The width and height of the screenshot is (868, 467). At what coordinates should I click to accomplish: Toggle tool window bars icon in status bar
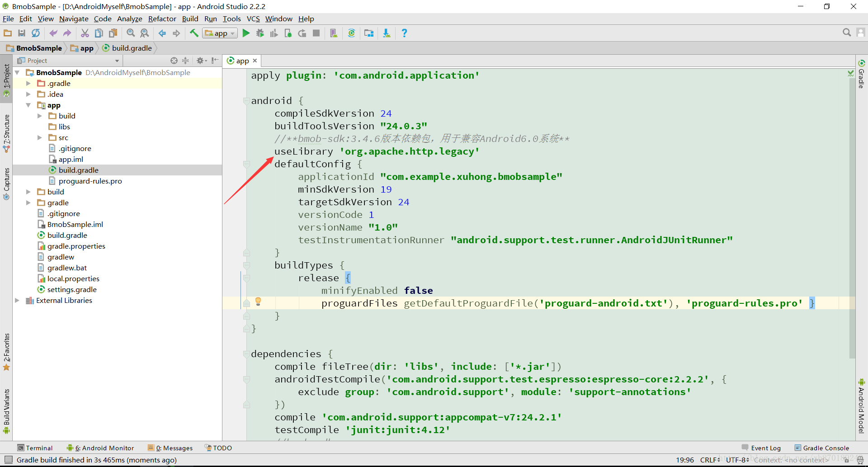pyautogui.click(x=8, y=460)
